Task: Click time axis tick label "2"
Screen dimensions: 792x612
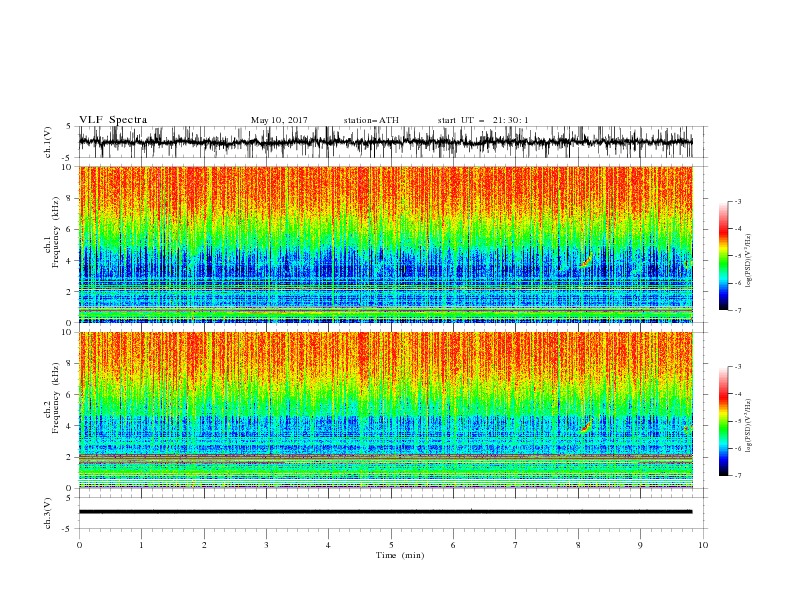Action: pyautogui.click(x=204, y=545)
